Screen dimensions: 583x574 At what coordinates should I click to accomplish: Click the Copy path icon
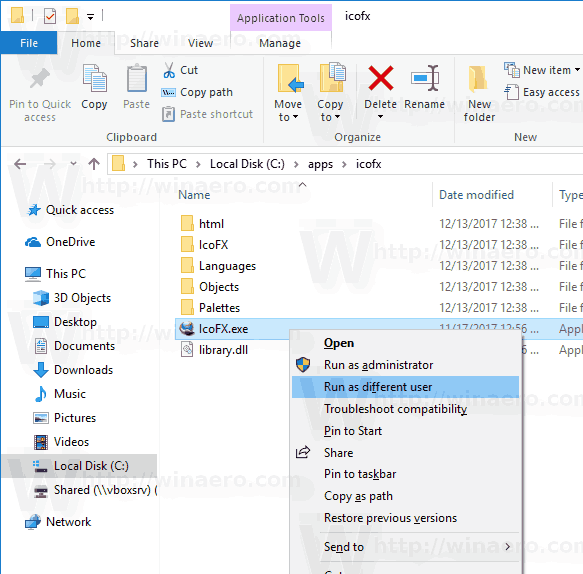(168, 92)
